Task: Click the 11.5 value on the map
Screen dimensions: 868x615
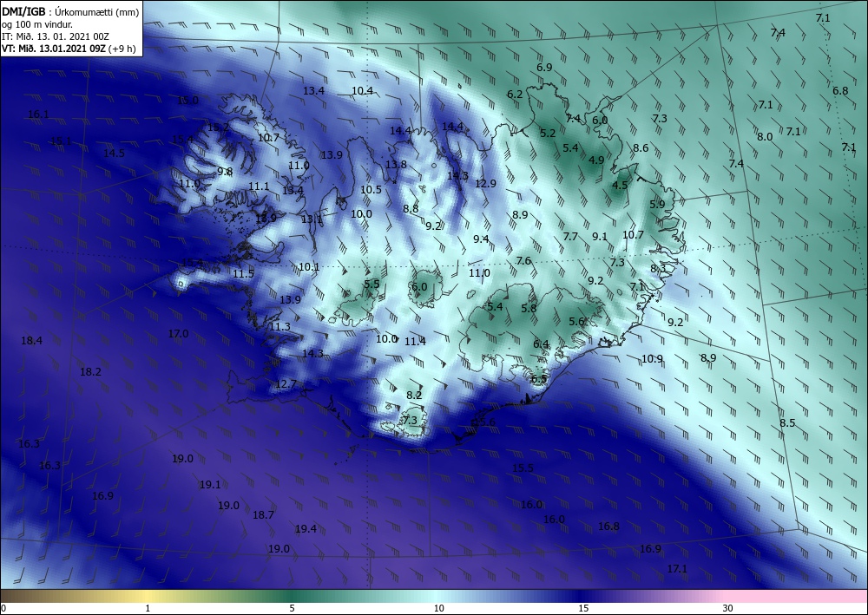Action: click(243, 274)
